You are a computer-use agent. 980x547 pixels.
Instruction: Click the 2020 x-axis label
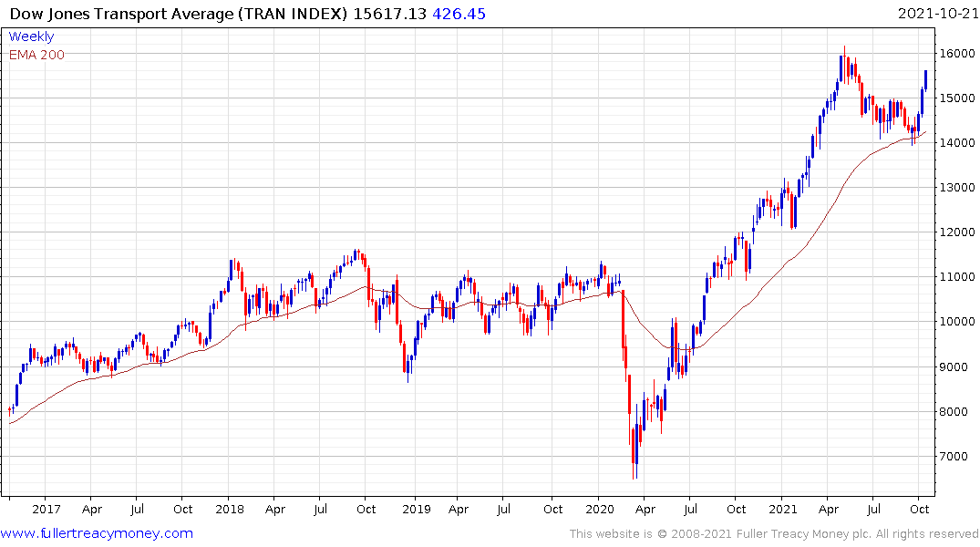tap(600, 510)
